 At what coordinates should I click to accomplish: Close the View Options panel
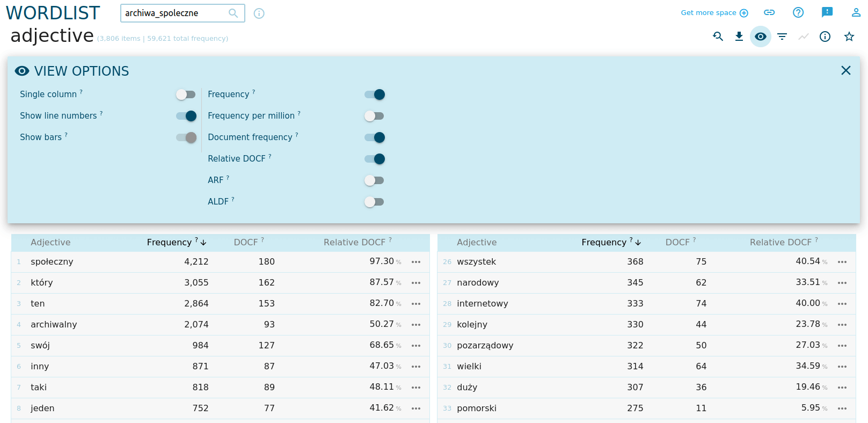pos(846,70)
